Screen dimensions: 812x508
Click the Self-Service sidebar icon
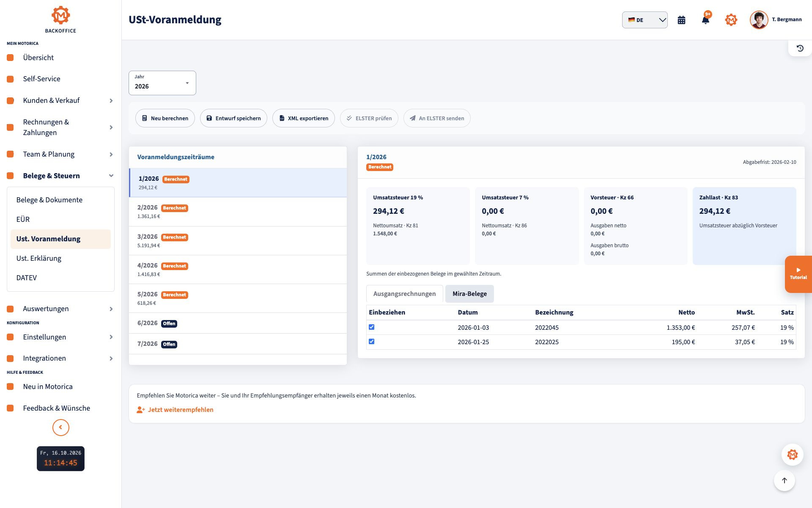(10, 79)
